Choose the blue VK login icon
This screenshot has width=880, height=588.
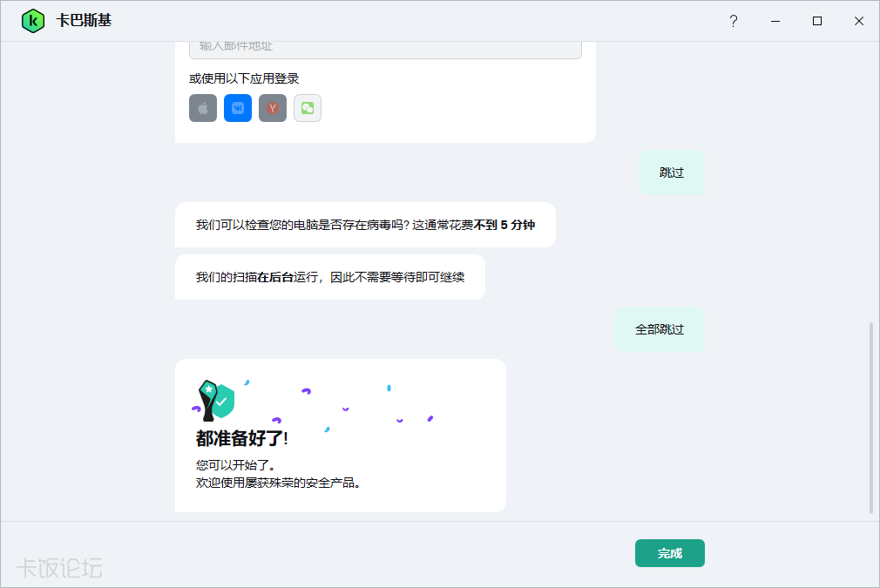pyautogui.click(x=238, y=108)
